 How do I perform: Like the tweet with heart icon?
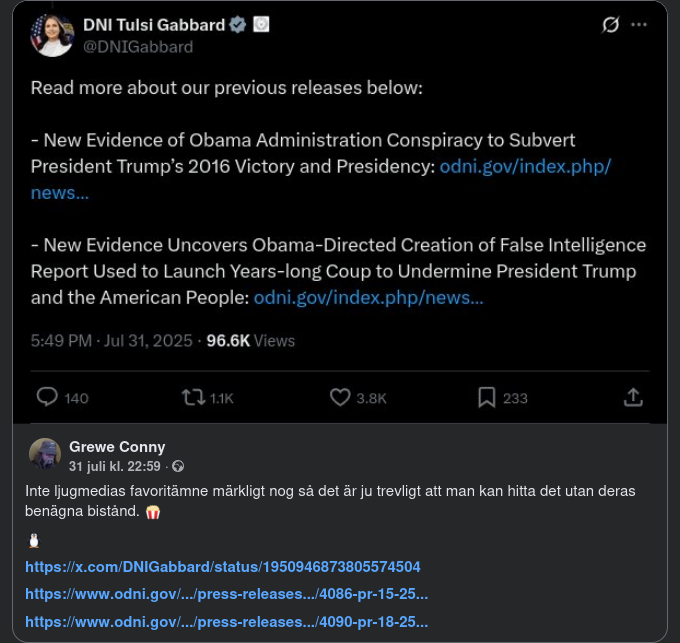coord(340,397)
